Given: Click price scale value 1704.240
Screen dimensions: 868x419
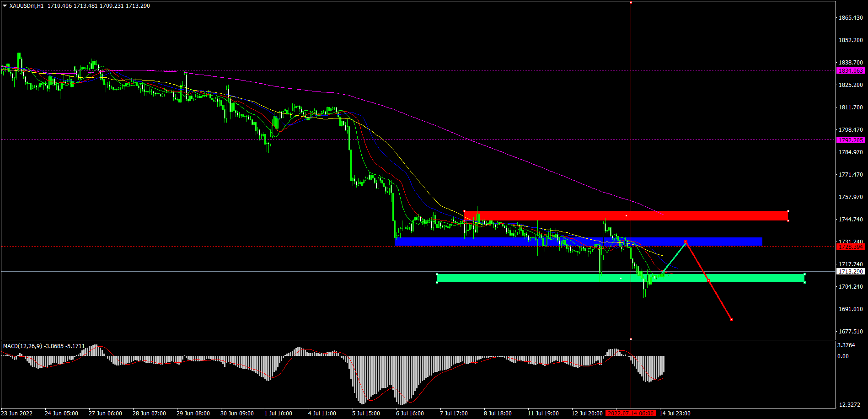Looking at the screenshot, I should (851, 287).
